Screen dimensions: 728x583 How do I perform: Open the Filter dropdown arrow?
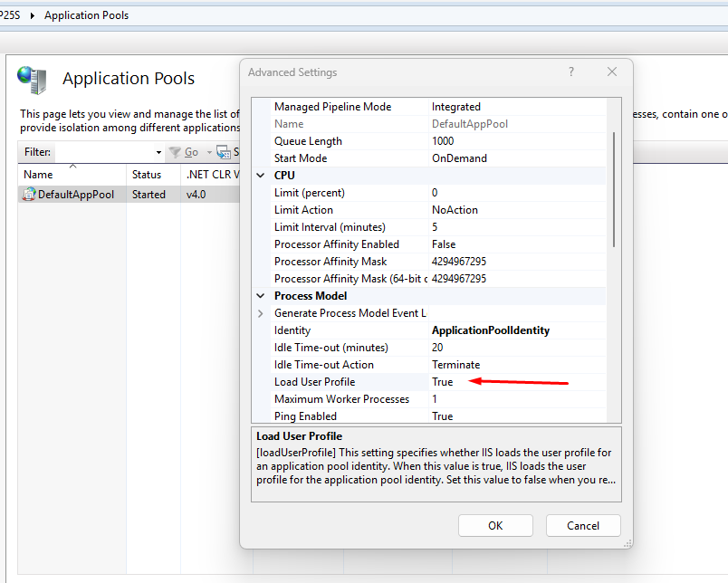tap(158, 152)
